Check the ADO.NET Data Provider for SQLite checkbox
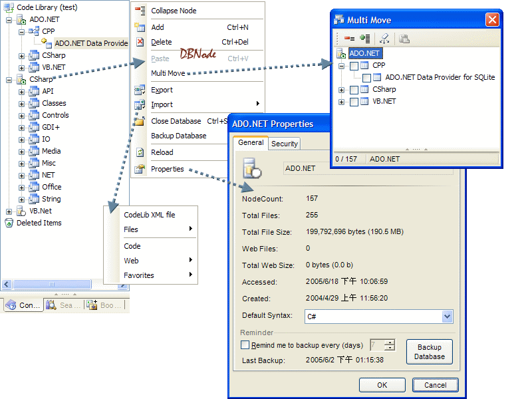532x399 pixels. pos(366,78)
